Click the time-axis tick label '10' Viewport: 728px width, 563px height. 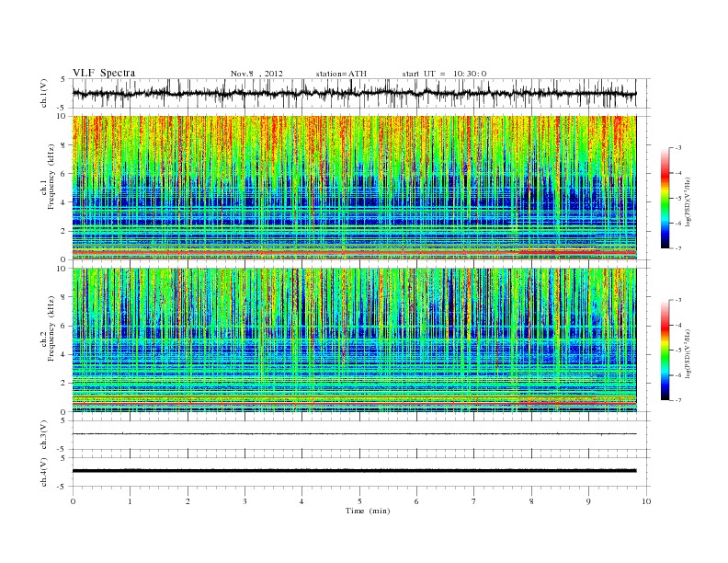tap(646, 501)
